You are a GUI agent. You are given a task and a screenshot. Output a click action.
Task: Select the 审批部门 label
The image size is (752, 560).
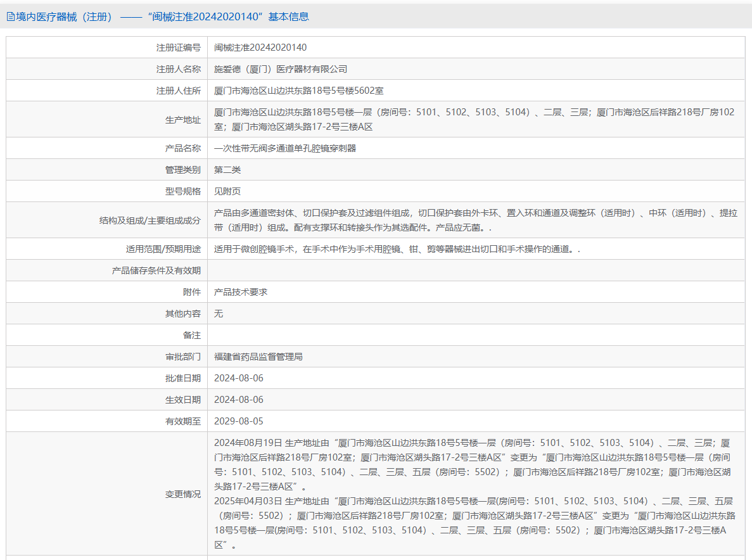(x=183, y=357)
